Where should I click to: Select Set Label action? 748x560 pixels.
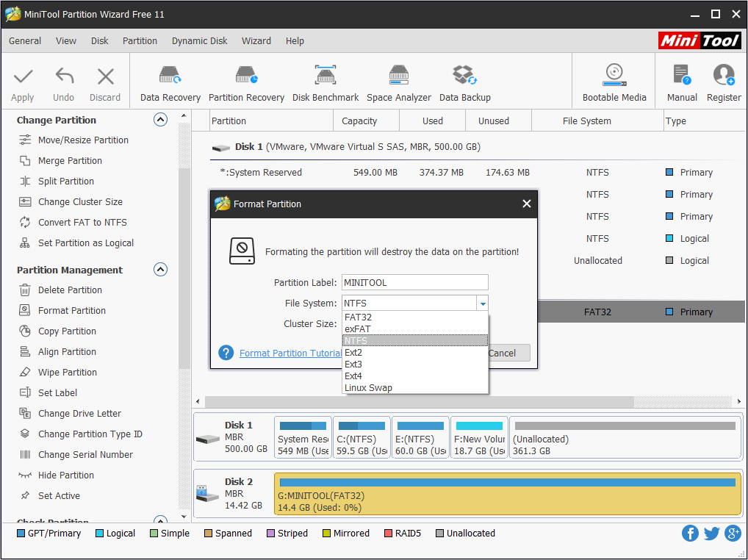click(57, 392)
